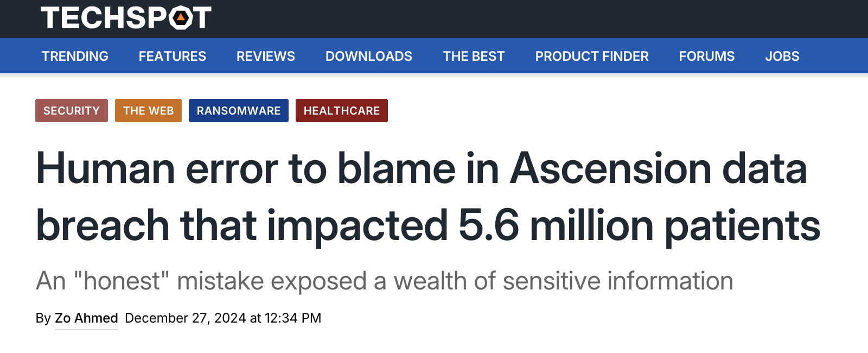This screenshot has height=353, width=868.
Task: Click the "honest" mistake subheading text
Action: pyautogui.click(x=384, y=281)
